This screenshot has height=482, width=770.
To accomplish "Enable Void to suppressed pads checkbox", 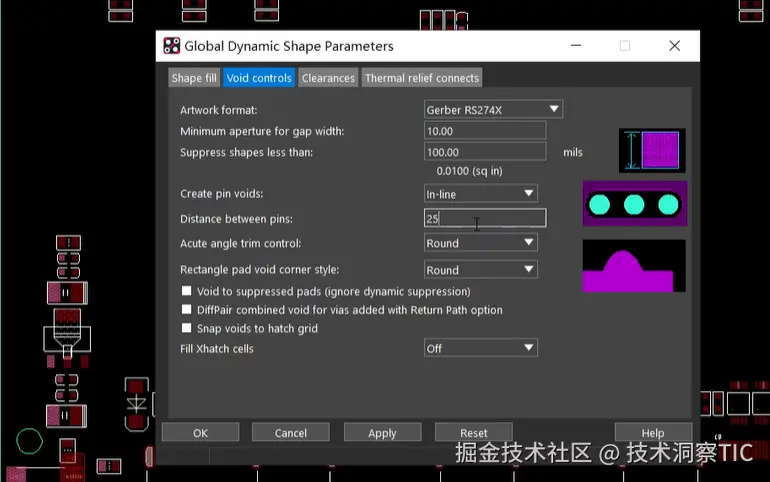I will pos(187,291).
